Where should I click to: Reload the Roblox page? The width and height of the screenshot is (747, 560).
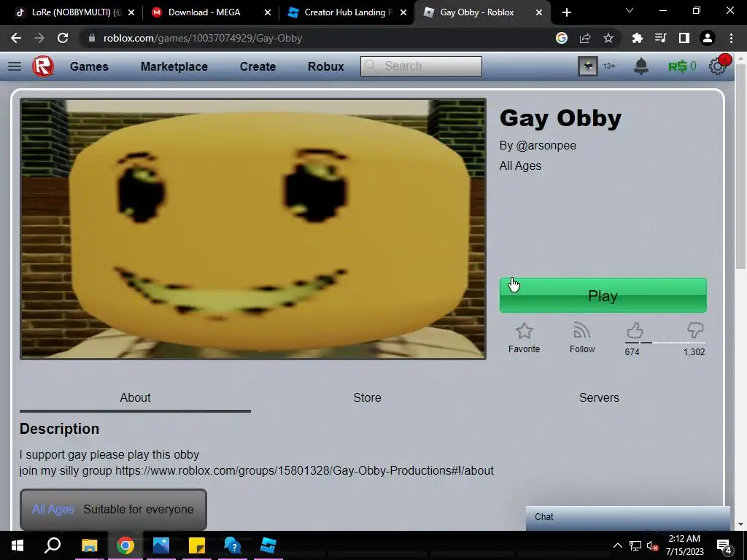63,38
